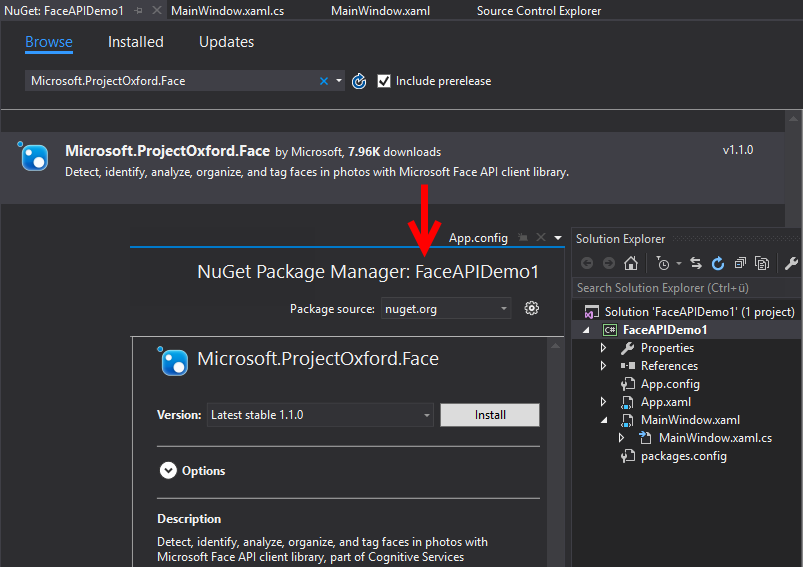This screenshot has width=803, height=567.
Task: Switch to the Updates tab
Action: click(226, 42)
